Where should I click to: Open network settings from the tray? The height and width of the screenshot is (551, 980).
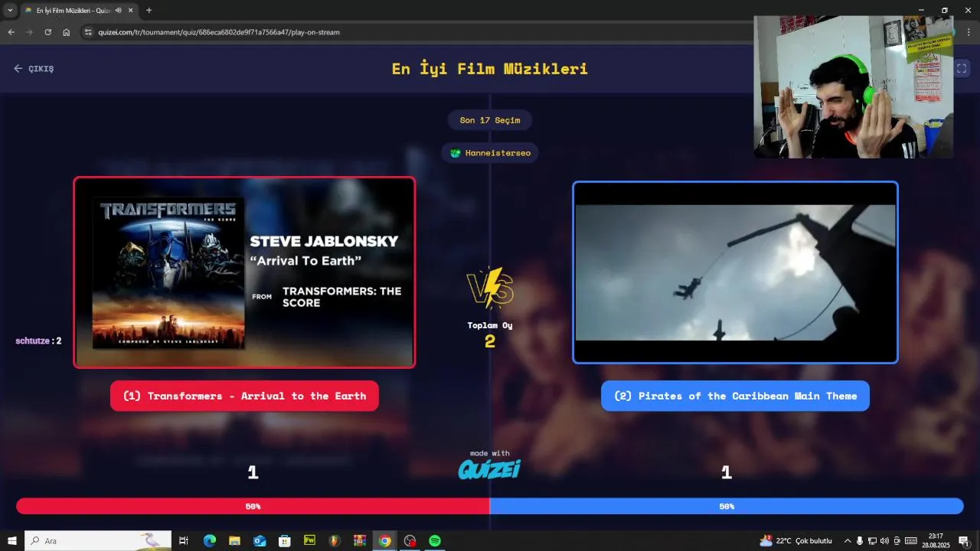(x=872, y=541)
